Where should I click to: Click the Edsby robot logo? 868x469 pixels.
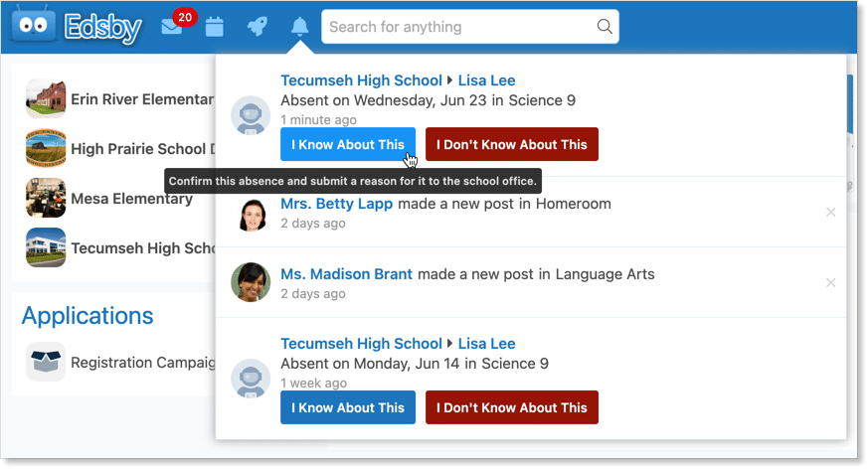click(34, 27)
